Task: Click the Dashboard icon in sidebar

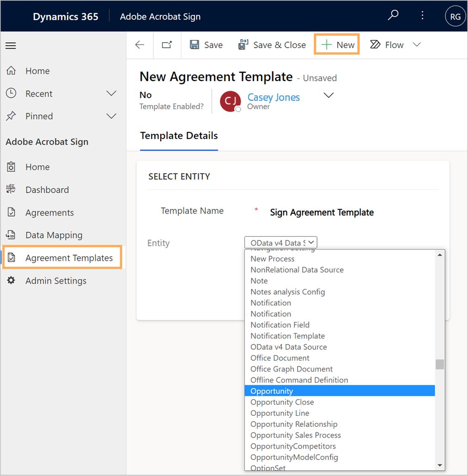Action: [11, 189]
